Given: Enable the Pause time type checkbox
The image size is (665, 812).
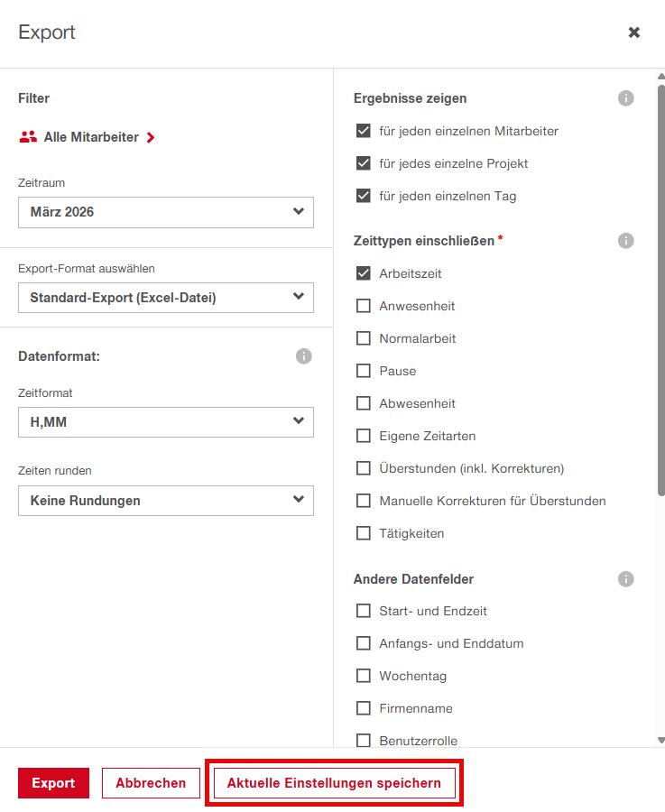Looking at the screenshot, I should click(364, 371).
